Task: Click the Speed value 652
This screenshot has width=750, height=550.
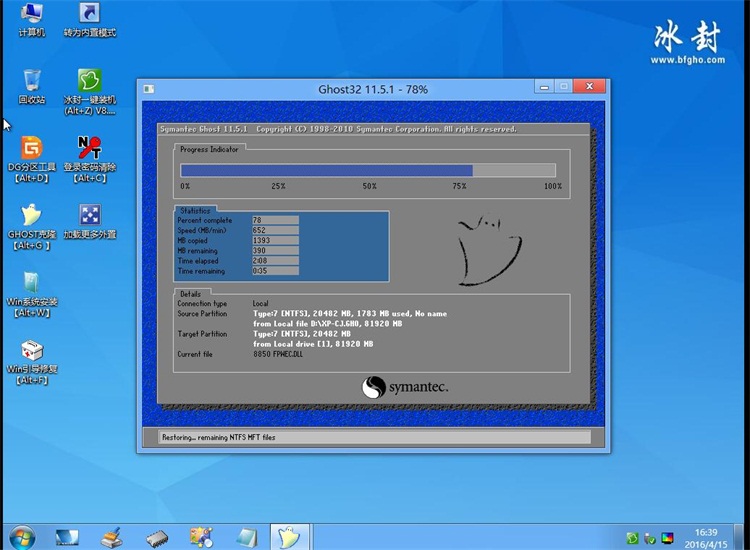Action: 276,230
